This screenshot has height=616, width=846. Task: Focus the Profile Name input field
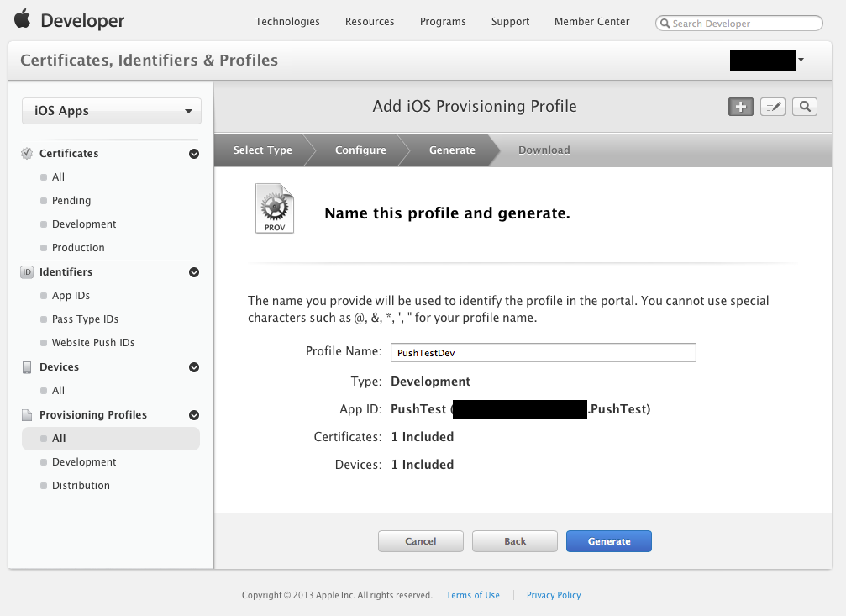[544, 352]
